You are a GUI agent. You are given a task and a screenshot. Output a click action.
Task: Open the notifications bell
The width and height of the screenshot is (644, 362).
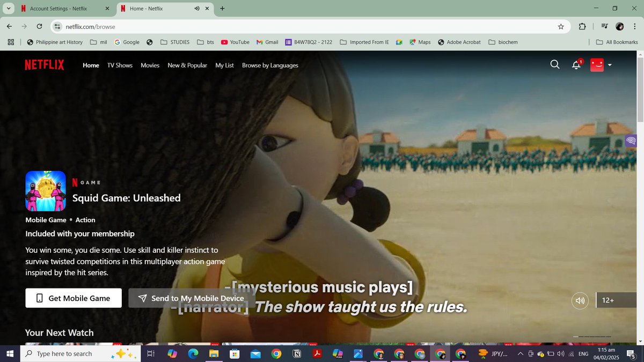click(x=577, y=64)
